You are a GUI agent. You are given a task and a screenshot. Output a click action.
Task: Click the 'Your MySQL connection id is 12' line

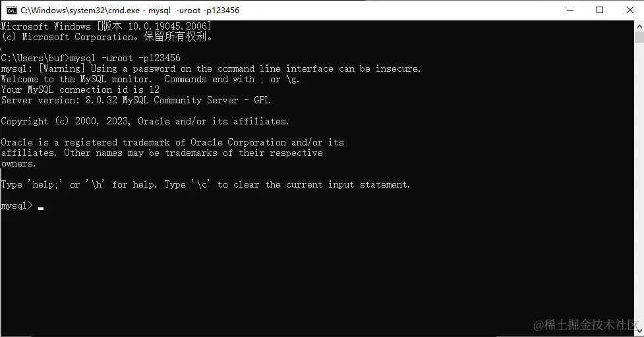(80, 90)
